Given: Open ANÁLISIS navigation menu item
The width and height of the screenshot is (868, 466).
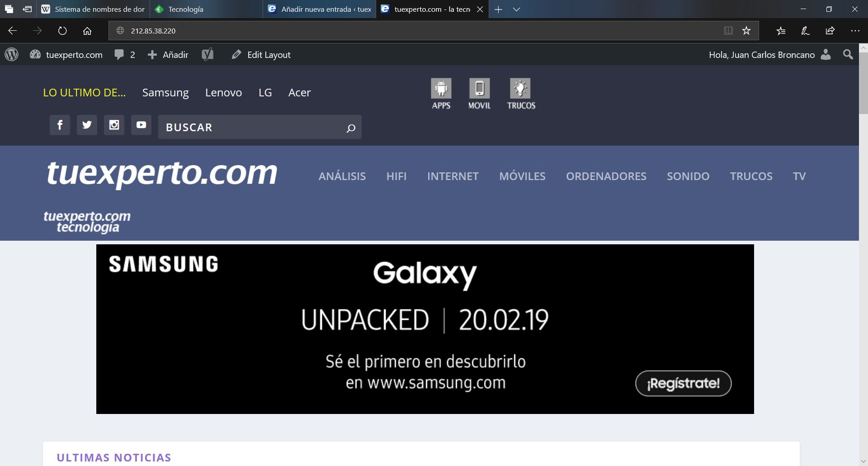Looking at the screenshot, I should (342, 176).
